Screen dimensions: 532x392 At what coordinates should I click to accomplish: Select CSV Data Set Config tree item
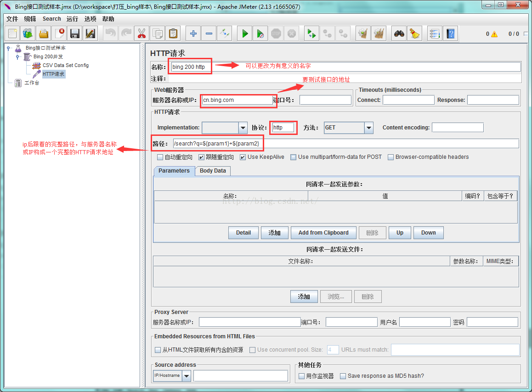coord(66,66)
